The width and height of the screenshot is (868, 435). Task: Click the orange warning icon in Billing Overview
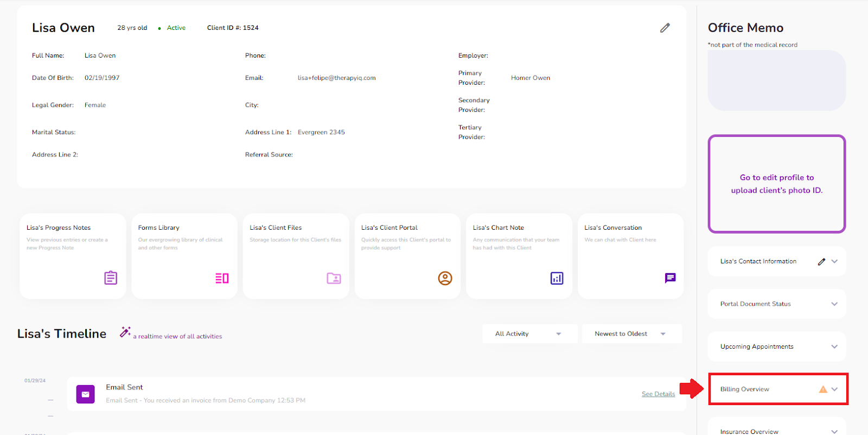click(823, 389)
